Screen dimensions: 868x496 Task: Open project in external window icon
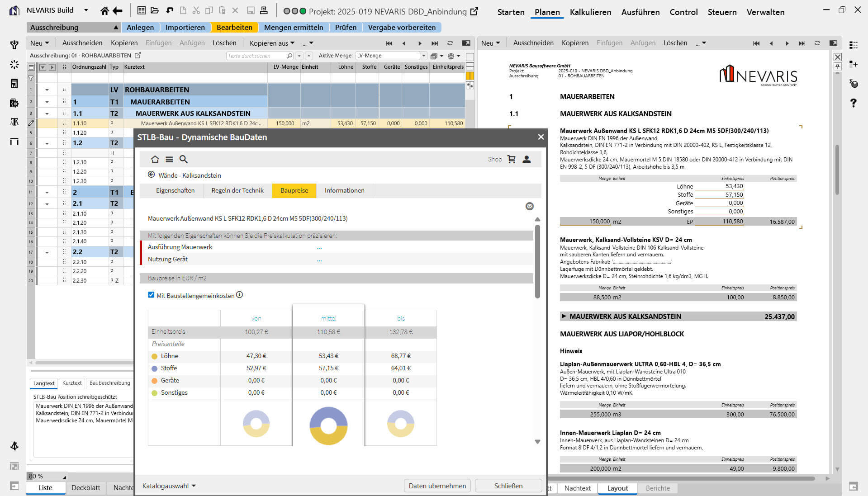pyautogui.click(x=474, y=11)
